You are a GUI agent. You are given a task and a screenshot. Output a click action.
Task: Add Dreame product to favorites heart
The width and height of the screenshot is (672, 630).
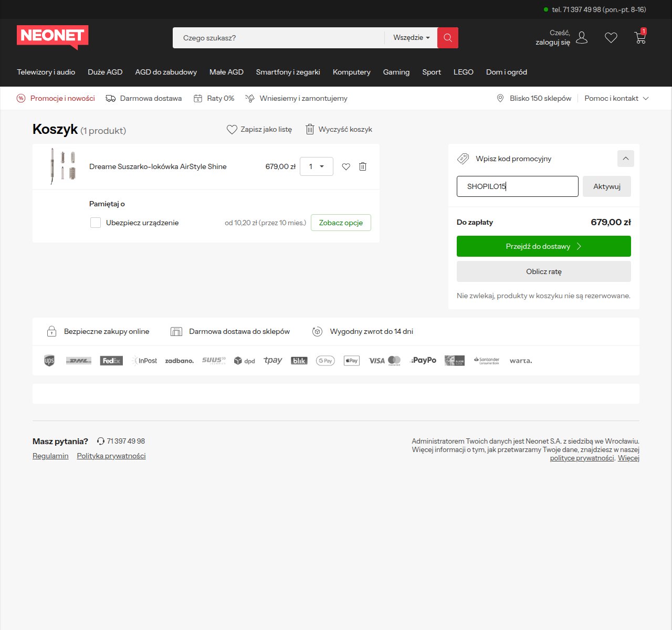coord(346,166)
